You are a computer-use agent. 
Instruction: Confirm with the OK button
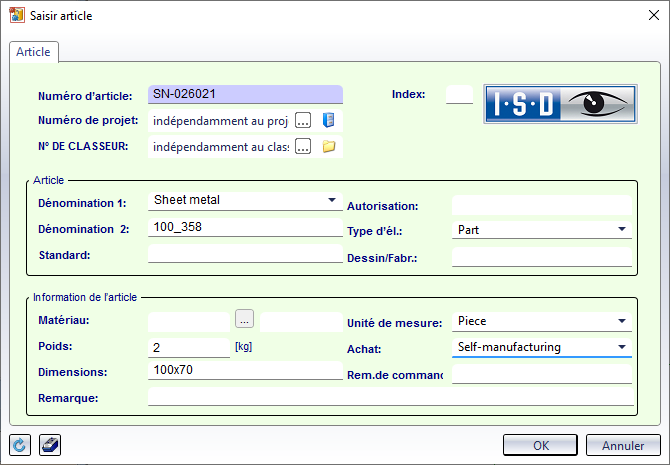540,444
